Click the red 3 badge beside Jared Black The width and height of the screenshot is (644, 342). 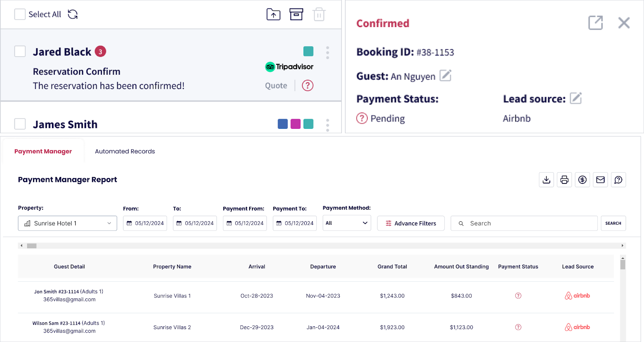(x=100, y=52)
